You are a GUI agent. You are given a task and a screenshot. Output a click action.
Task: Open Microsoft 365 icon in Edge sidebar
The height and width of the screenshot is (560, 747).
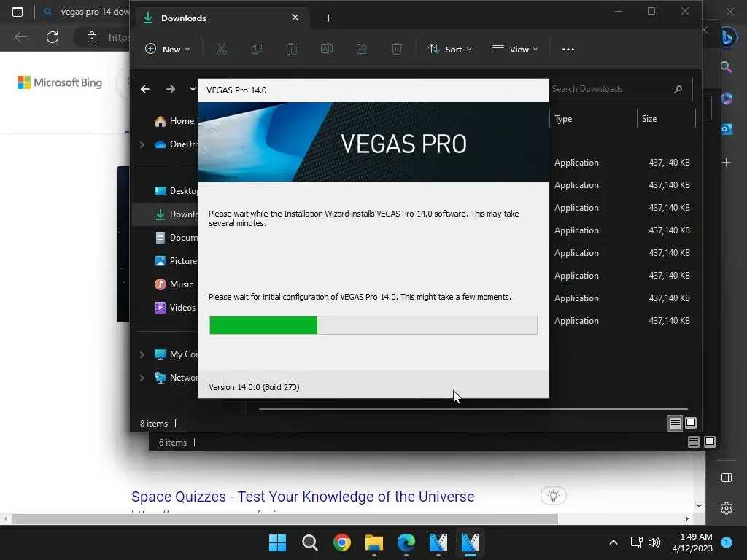[727, 98]
